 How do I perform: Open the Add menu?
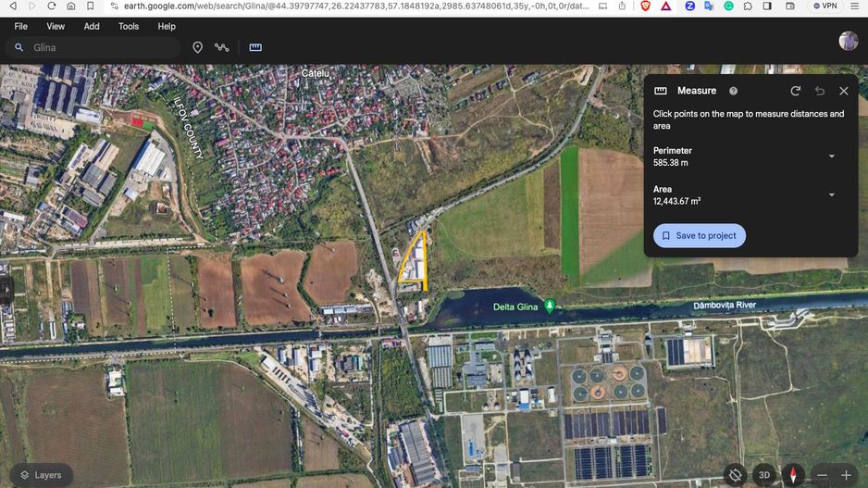[x=92, y=26]
